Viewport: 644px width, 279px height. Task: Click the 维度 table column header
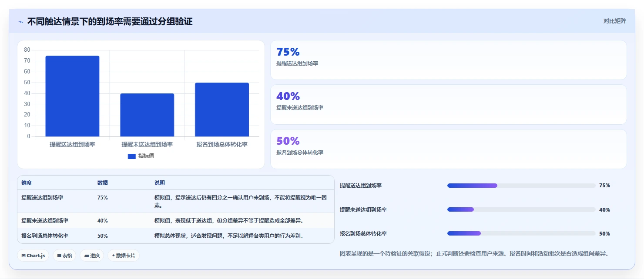pyautogui.click(x=27, y=183)
